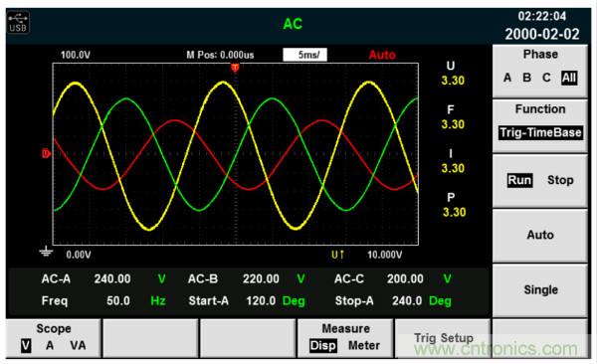Click the USB status icon
Screen dimensions: 597x364
[18, 22]
